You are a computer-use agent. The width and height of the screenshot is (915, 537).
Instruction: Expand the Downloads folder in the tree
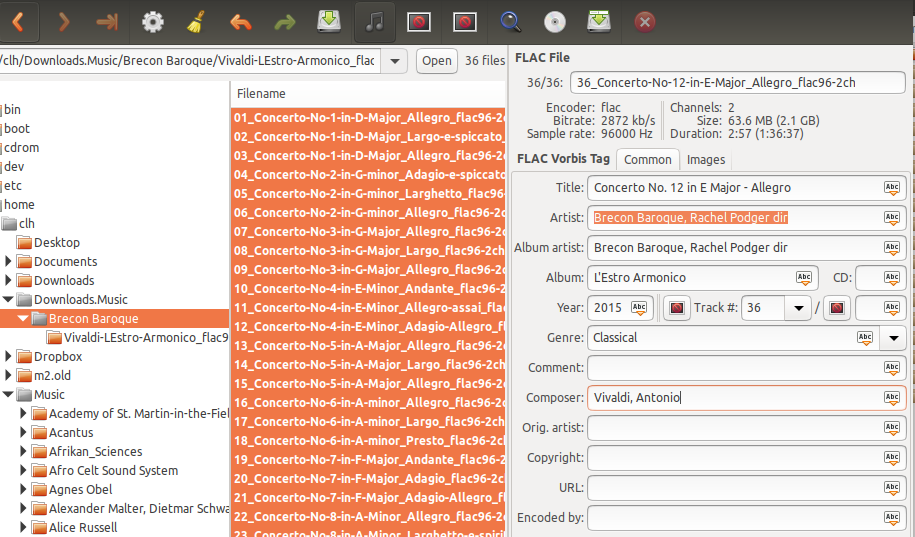click(x=8, y=280)
